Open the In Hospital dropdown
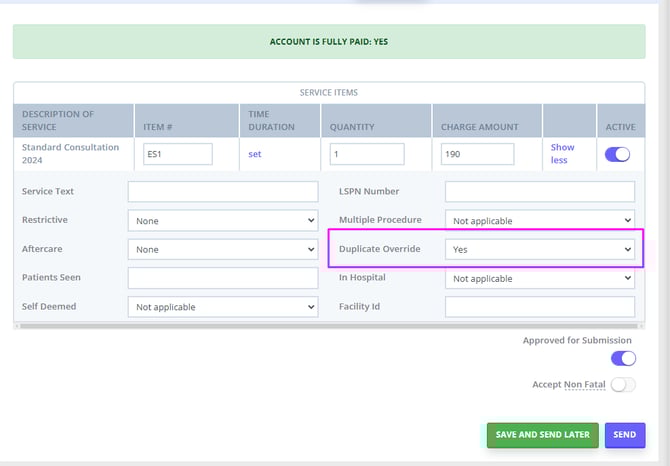 coord(539,279)
